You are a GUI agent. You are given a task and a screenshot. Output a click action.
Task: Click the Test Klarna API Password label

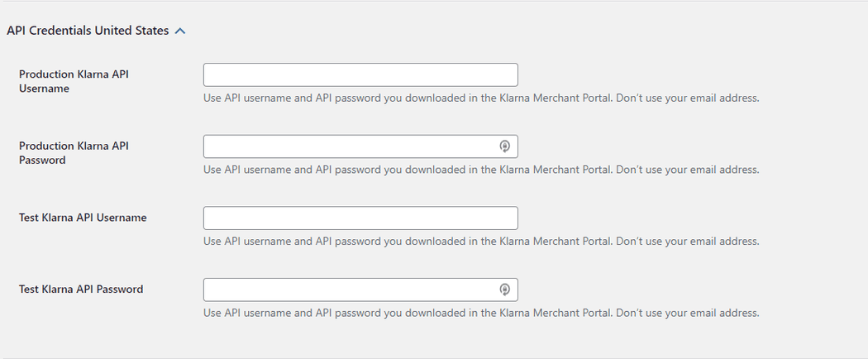pos(81,290)
